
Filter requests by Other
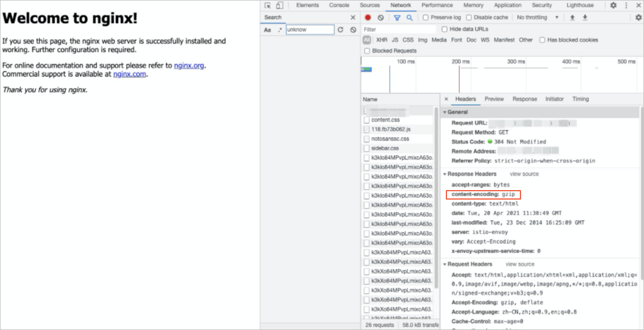click(x=525, y=40)
